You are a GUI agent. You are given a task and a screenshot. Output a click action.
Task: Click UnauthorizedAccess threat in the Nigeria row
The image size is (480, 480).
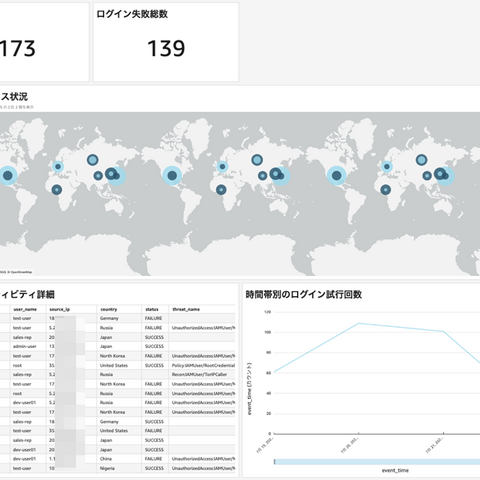click(x=203, y=468)
